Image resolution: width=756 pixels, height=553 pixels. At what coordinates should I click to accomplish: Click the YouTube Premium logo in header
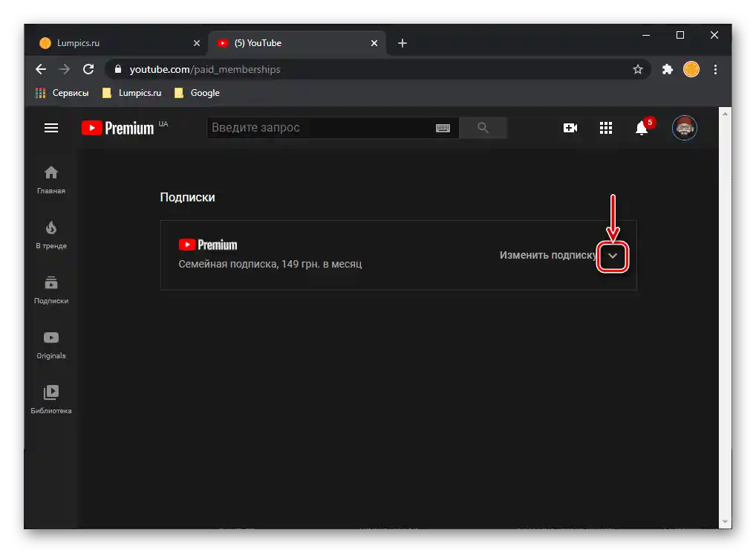[117, 128]
